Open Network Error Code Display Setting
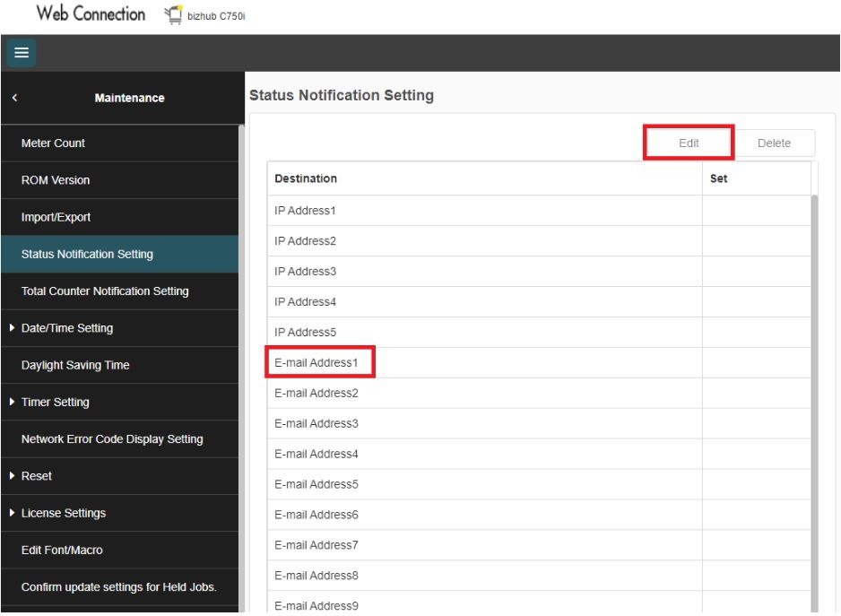The image size is (841, 616). pos(111,439)
